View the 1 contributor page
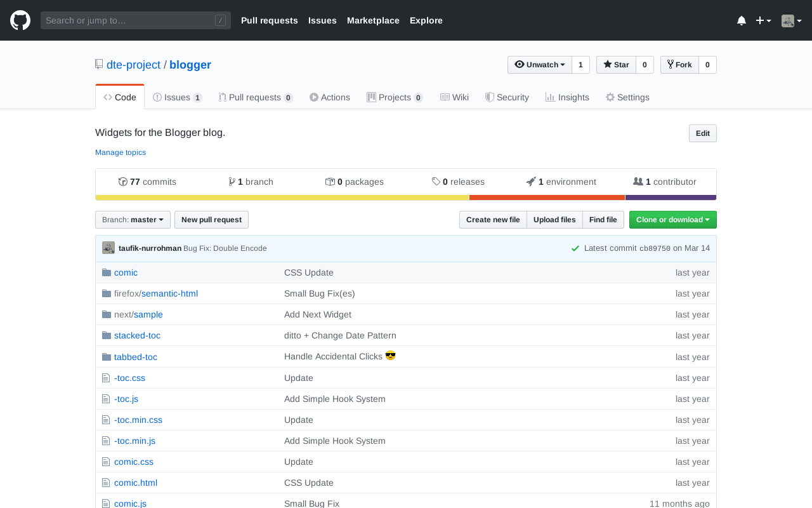This screenshot has height=508, width=812. [x=665, y=182]
